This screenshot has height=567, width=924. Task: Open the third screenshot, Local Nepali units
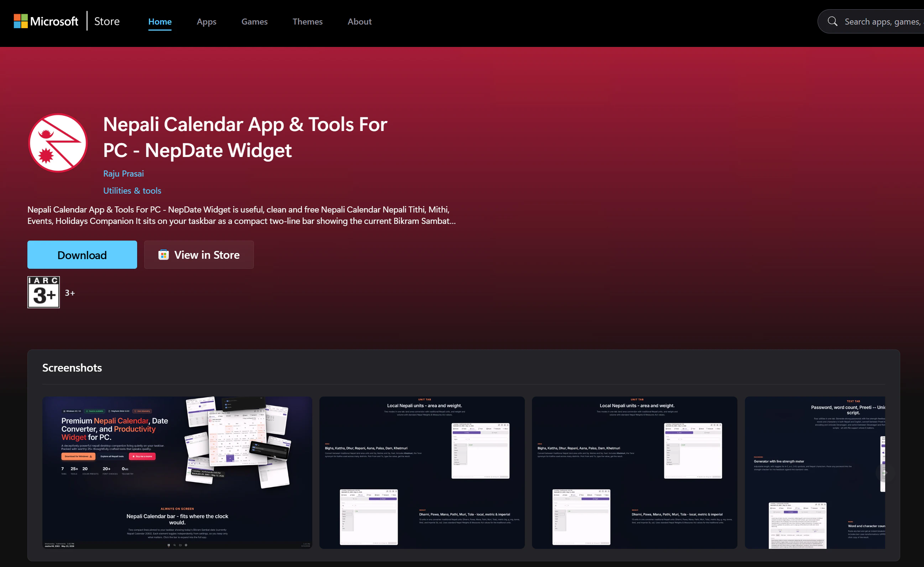tap(635, 473)
